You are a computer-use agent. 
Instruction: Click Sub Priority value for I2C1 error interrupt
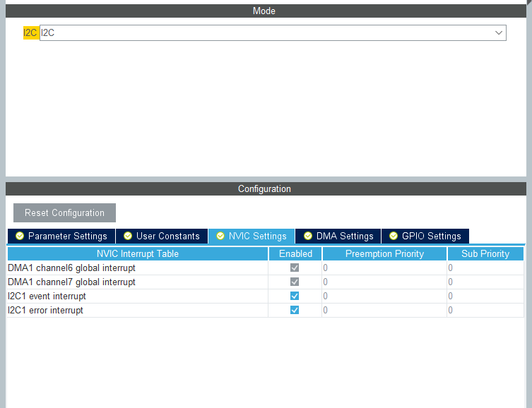[x=485, y=311]
